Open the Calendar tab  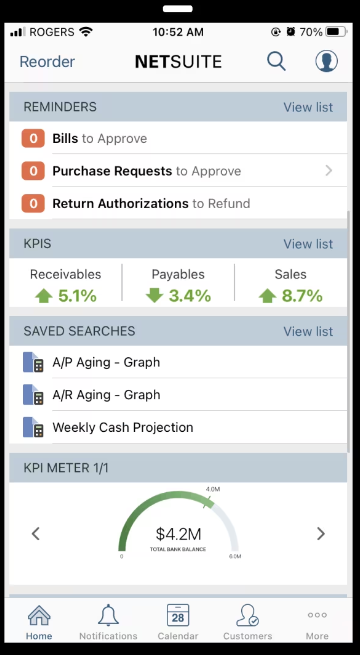[x=178, y=622]
